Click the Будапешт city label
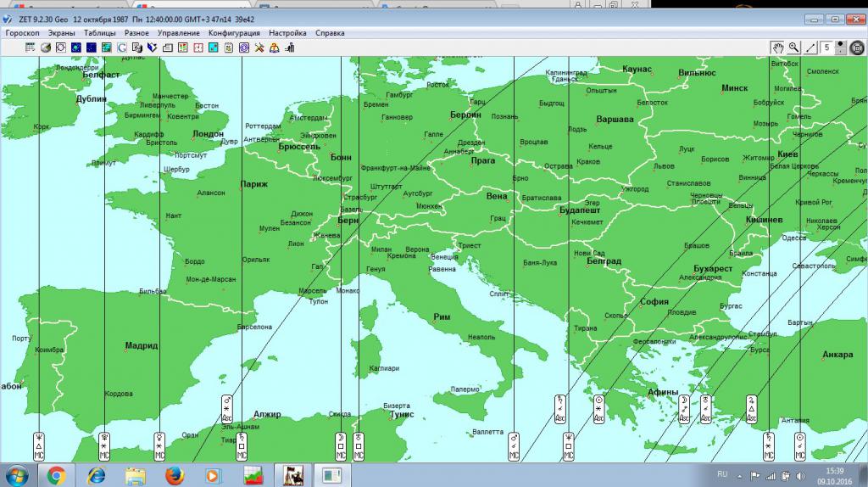This screenshot has height=487, width=868. (x=580, y=210)
